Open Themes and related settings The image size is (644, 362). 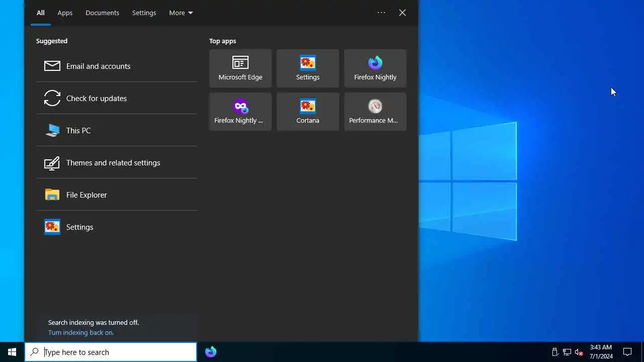click(x=117, y=162)
